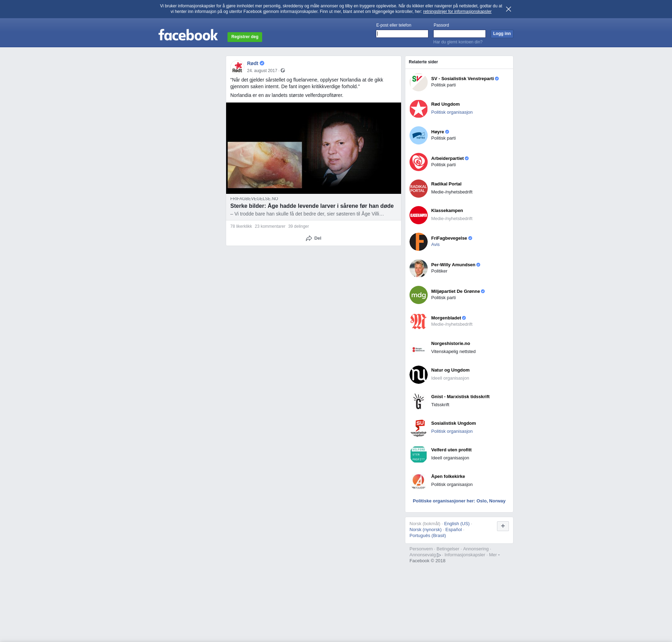Open Natur og Ungdom page name
672x642 pixels.
pyautogui.click(x=450, y=370)
